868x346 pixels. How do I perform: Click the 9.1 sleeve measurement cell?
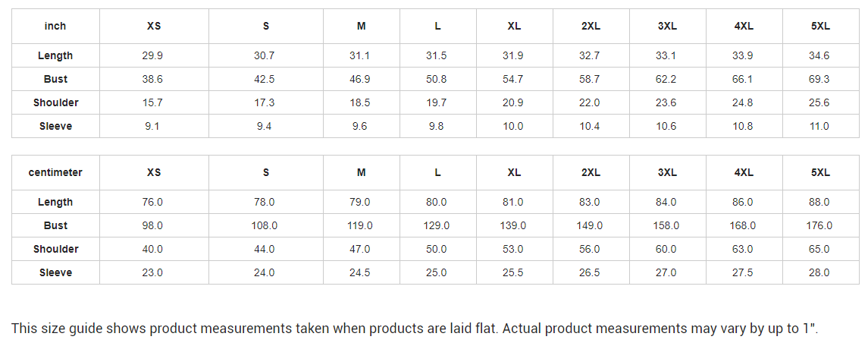click(152, 126)
